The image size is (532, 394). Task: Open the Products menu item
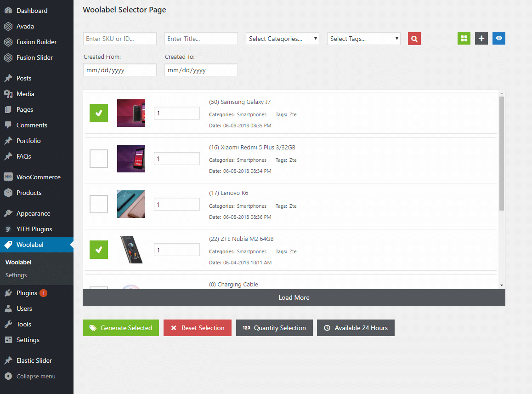[x=37, y=193]
